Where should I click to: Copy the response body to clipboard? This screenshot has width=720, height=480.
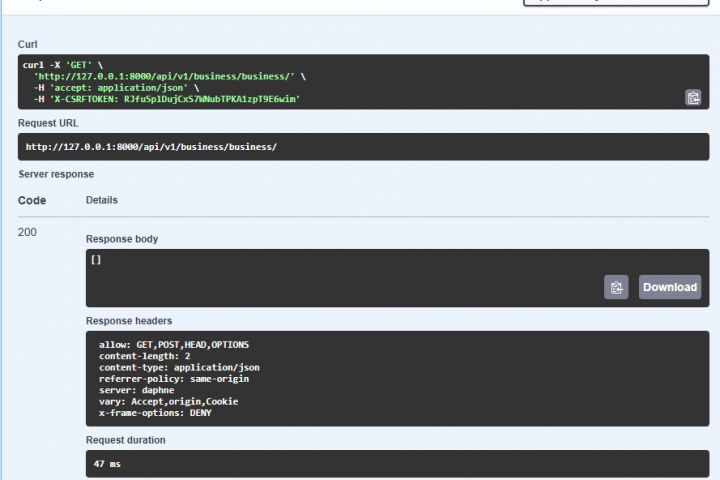(616, 287)
